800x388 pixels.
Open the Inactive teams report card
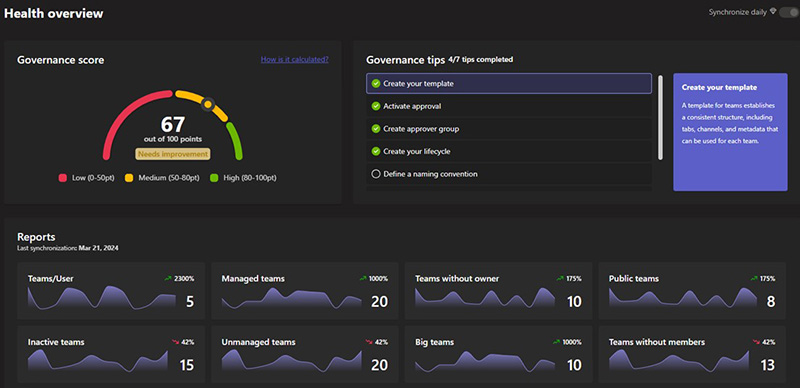pyautogui.click(x=111, y=354)
